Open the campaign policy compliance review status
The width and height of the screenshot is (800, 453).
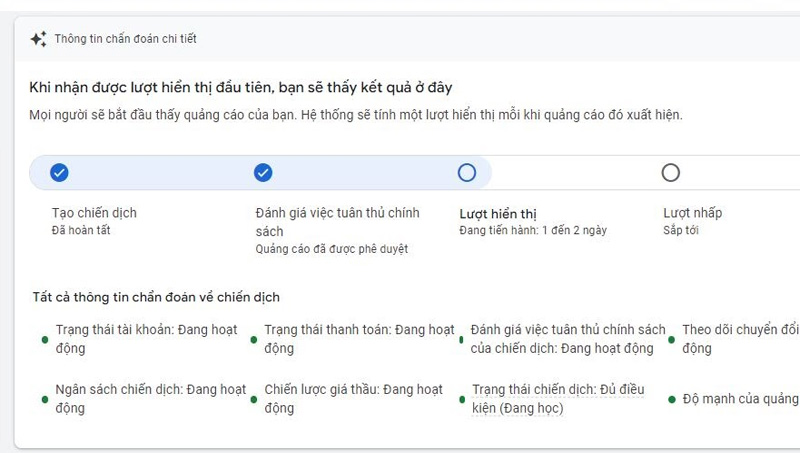tap(567, 339)
